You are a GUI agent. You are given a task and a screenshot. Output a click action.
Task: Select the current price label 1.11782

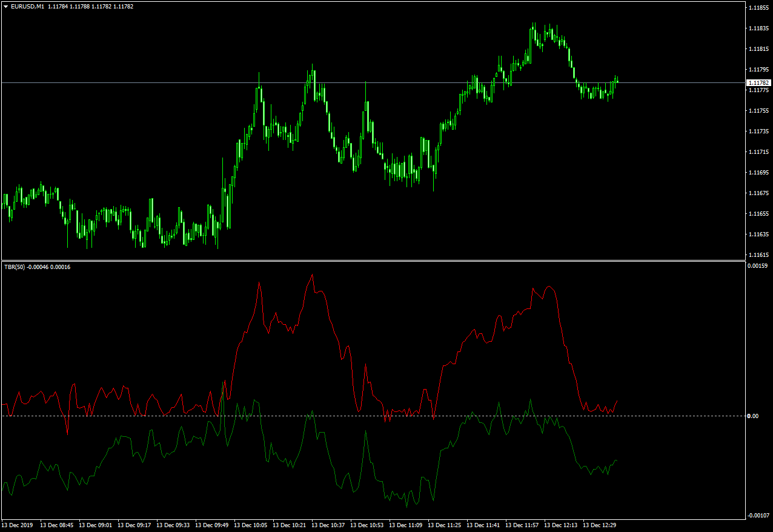(x=759, y=82)
